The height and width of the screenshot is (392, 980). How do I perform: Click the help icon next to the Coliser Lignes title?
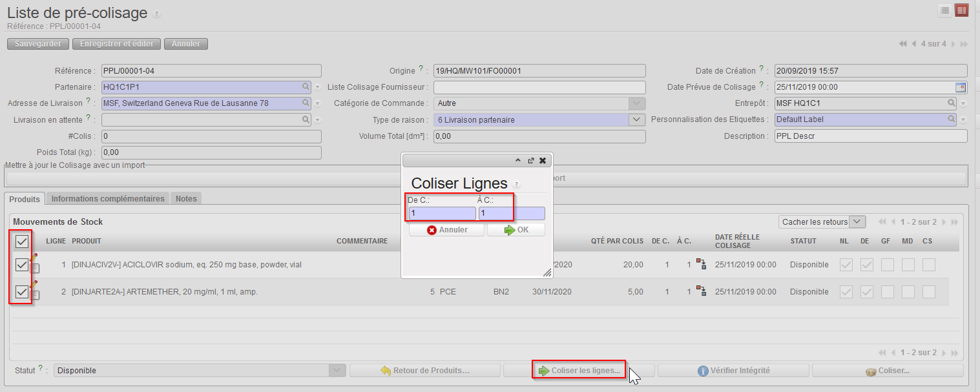tap(516, 185)
